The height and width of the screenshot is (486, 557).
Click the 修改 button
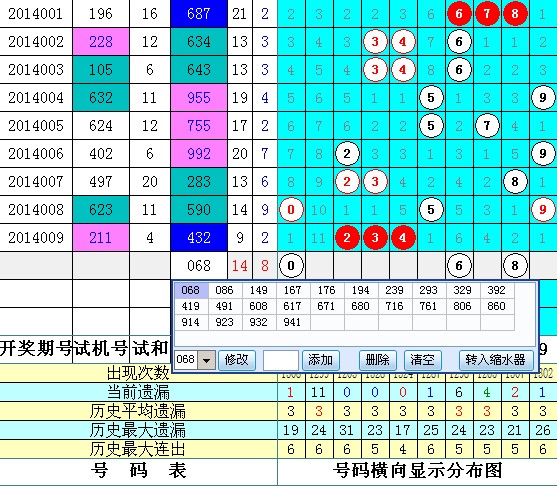[237, 360]
